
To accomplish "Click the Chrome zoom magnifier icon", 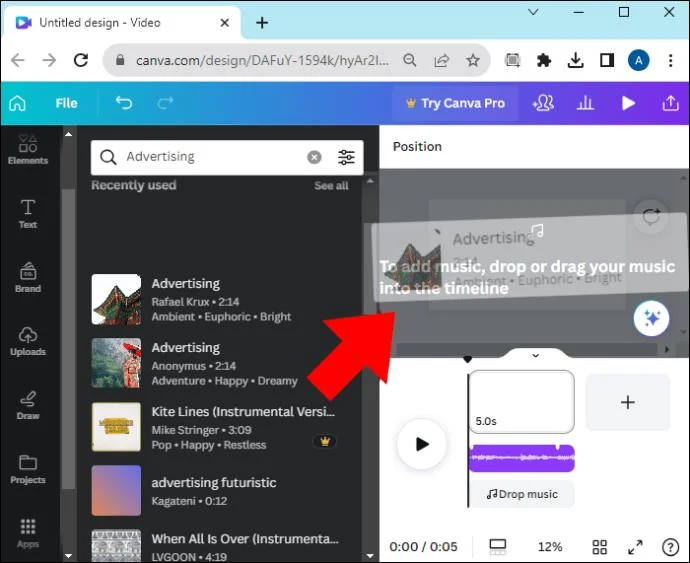I will coord(409,60).
